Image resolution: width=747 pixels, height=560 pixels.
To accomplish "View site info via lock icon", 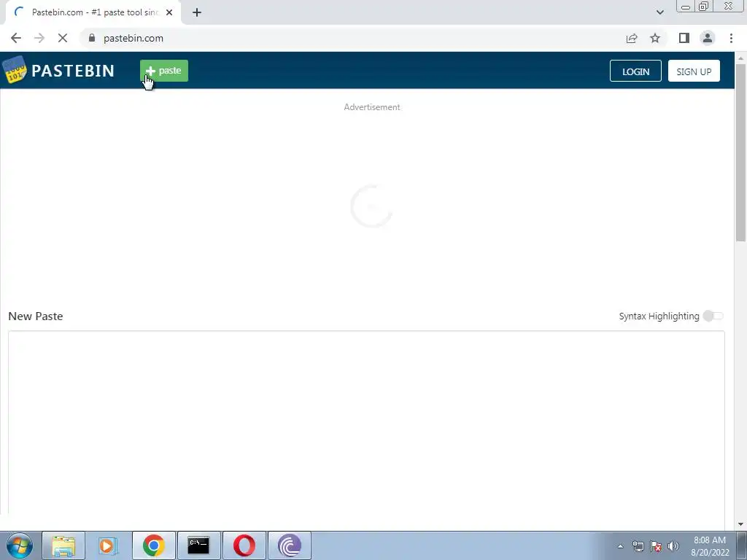I will (x=92, y=38).
